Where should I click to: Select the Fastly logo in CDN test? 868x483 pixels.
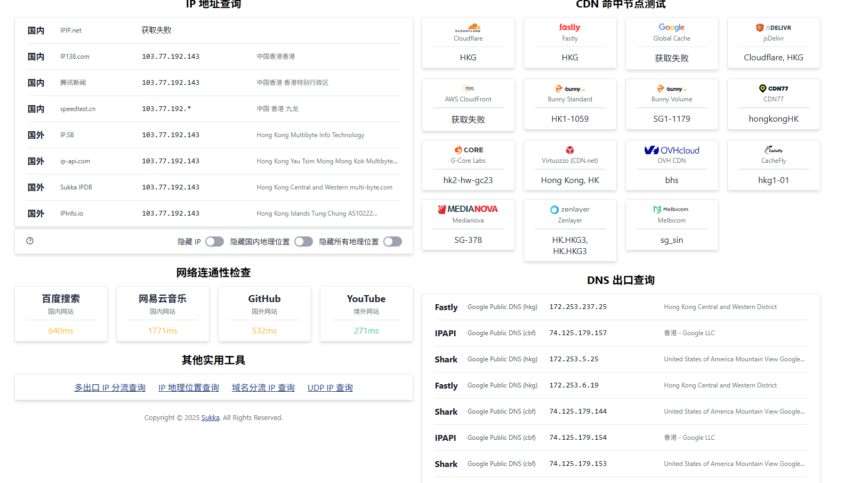(x=569, y=27)
